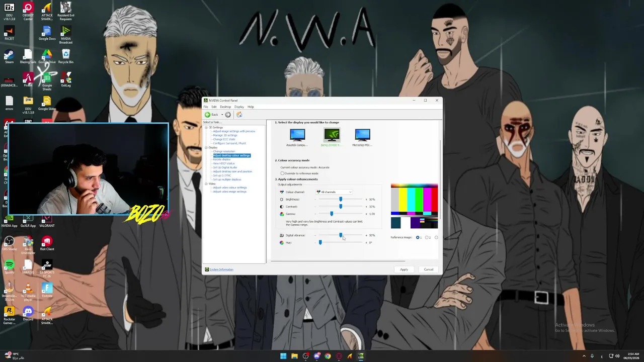Select the Microstep MSI display icon

point(362,135)
